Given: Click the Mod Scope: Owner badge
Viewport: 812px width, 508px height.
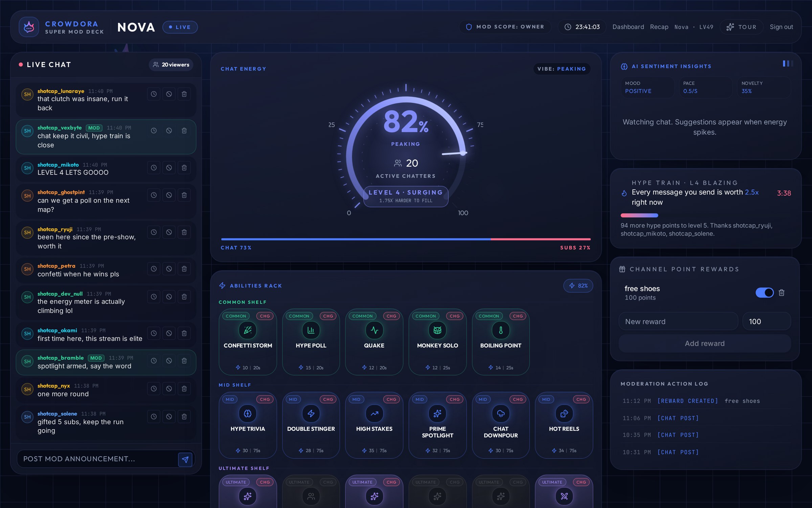Looking at the screenshot, I should pyautogui.click(x=505, y=27).
